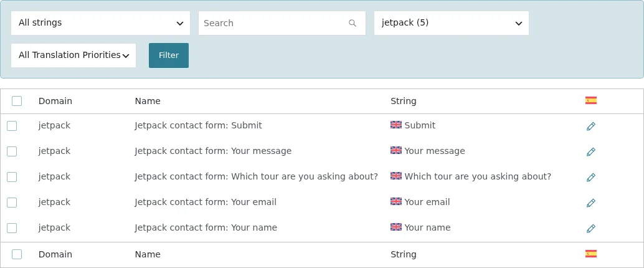Viewport: 644px width, 268px height.
Task: Click Name column header at top
Action: [x=148, y=101]
